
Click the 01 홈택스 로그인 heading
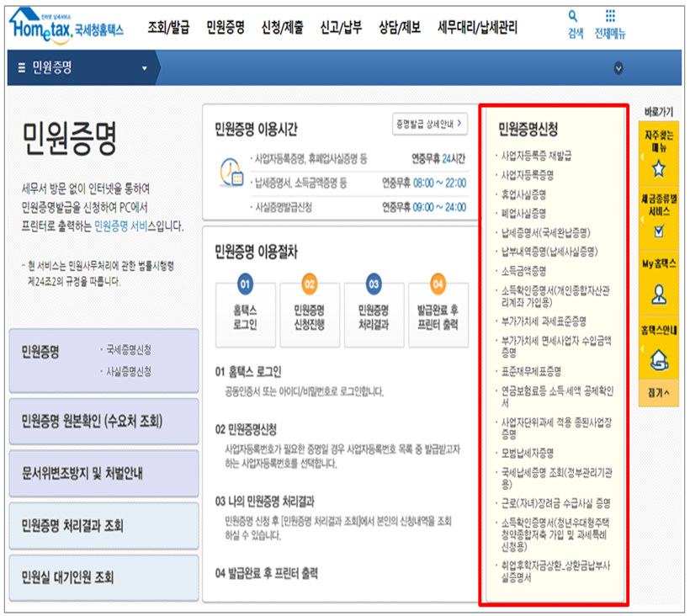(248, 372)
